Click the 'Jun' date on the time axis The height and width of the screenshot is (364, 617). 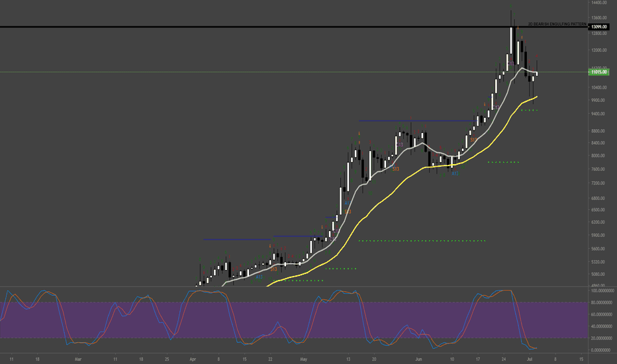click(x=418, y=359)
